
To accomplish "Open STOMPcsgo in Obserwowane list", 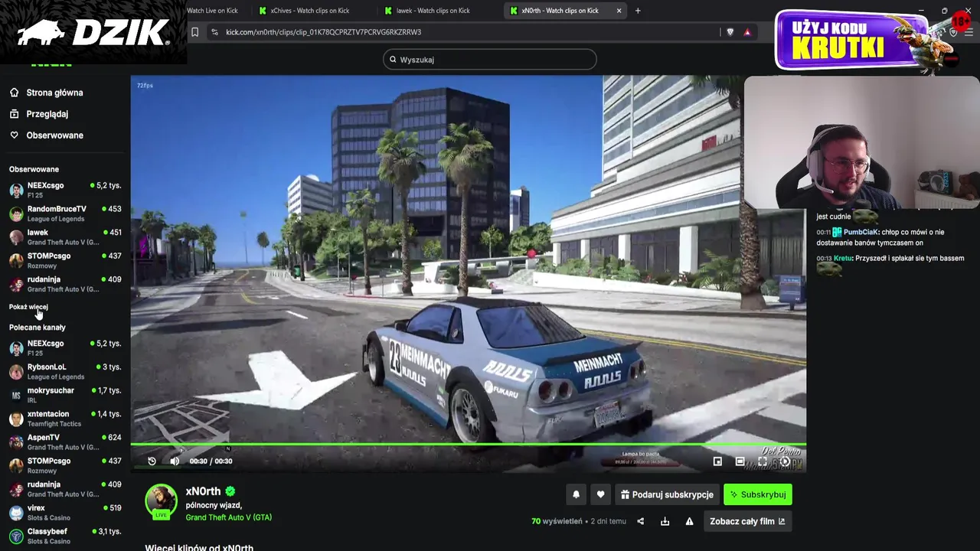I will click(x=65, y=260).
